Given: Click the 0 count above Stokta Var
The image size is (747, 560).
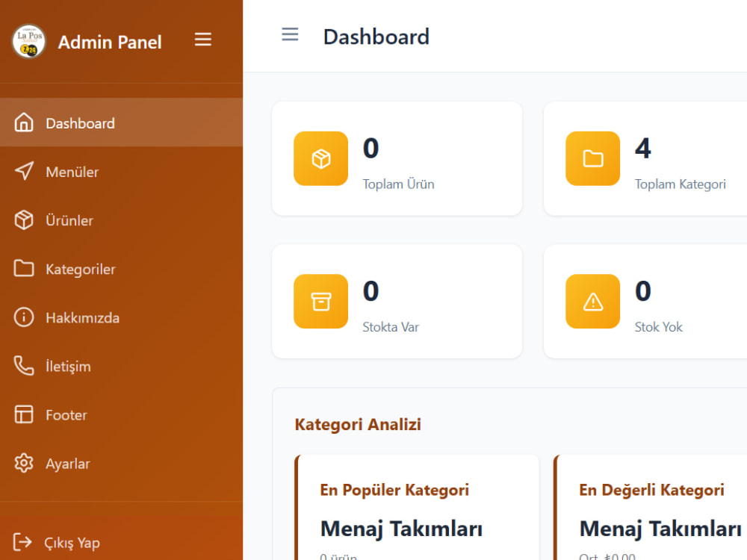Looking at the screenshot, I should pos(371,291).
